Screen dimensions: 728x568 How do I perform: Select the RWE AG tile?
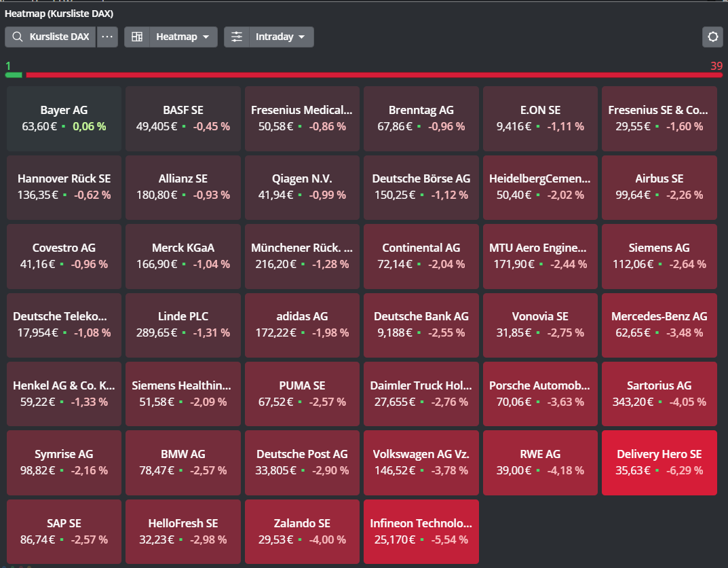coord(541,463)
